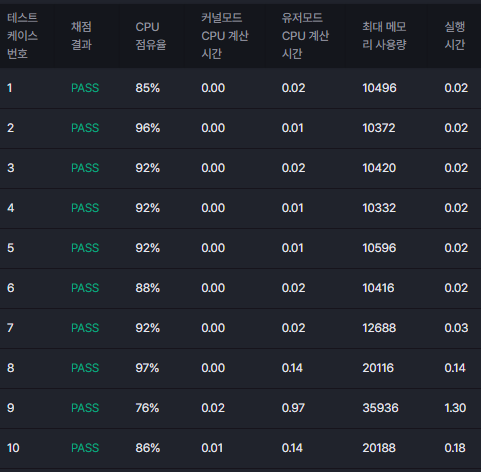This screenshot has height=472, width=481.
Task: Click test case number 7
Action: pos(10,328)
